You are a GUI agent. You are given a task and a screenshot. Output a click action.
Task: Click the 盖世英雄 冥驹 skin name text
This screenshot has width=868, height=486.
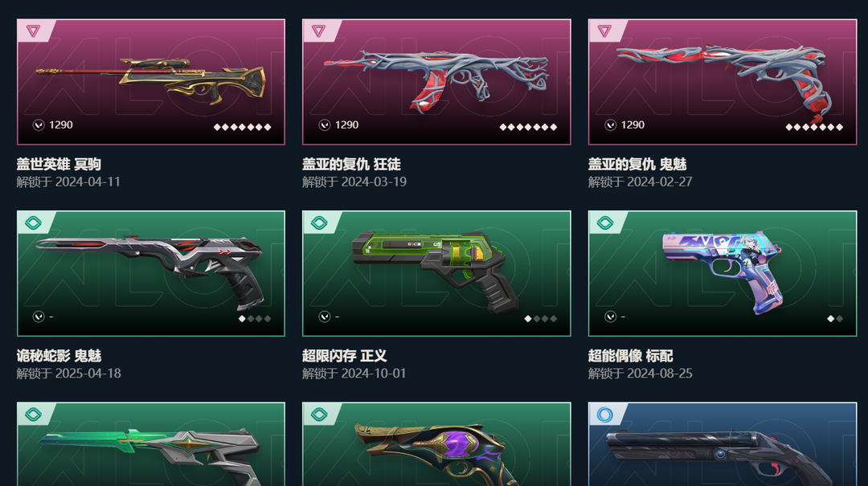(x=59, y=165)
